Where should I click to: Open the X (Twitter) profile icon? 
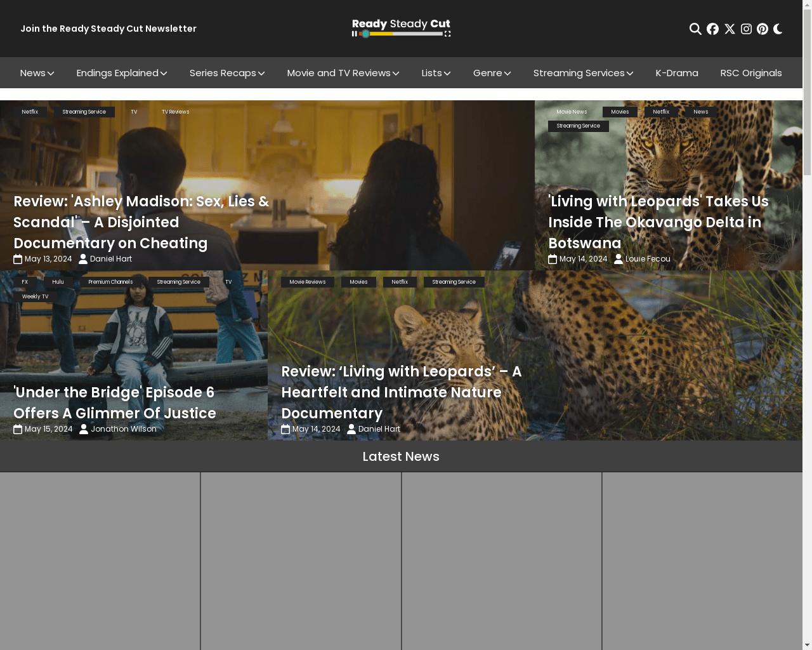730,29
